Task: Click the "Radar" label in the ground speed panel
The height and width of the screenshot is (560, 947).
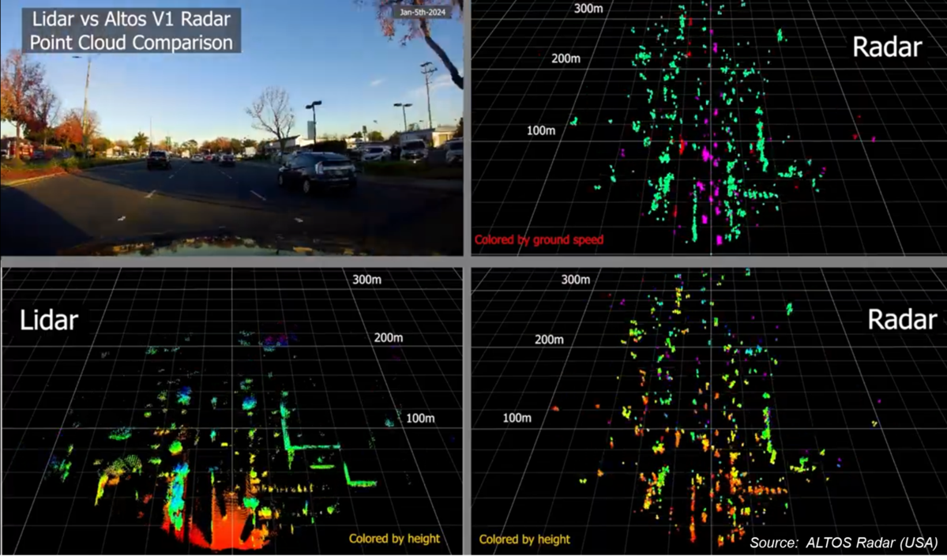Action: click(x=887, y=47)
